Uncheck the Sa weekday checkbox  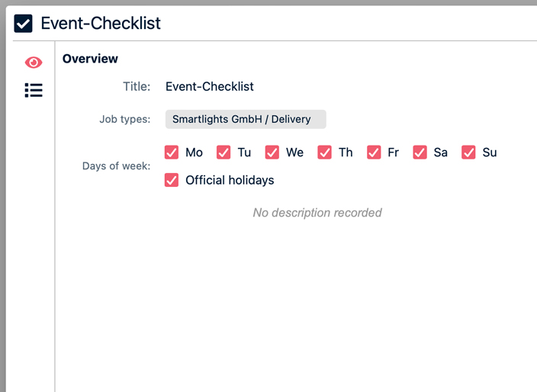click(x=420, y=153)
